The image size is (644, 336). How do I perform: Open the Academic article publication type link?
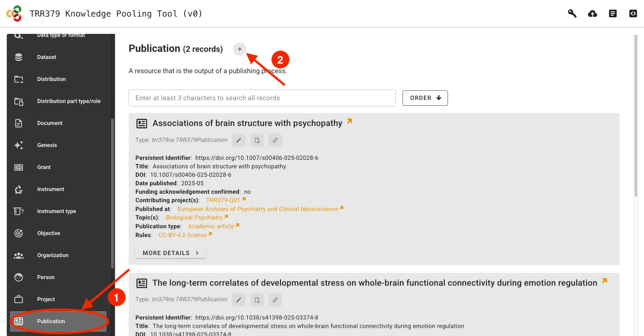pos(211,226)
